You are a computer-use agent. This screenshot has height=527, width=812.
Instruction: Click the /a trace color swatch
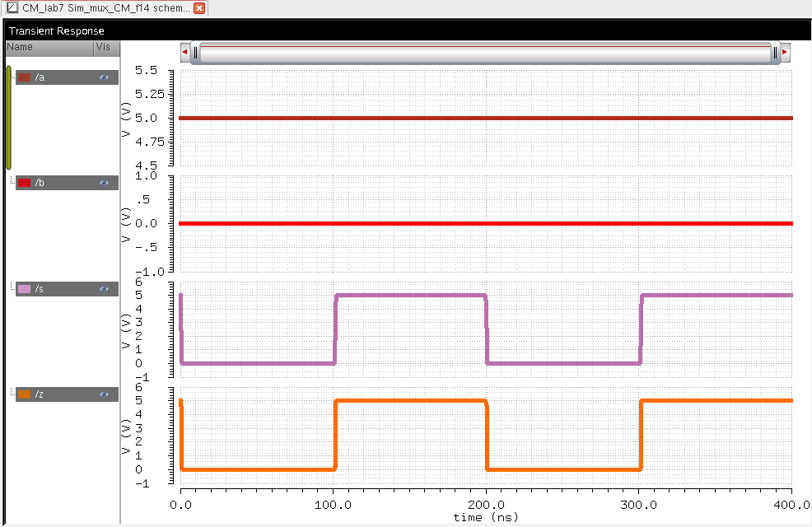coord(25,77)
